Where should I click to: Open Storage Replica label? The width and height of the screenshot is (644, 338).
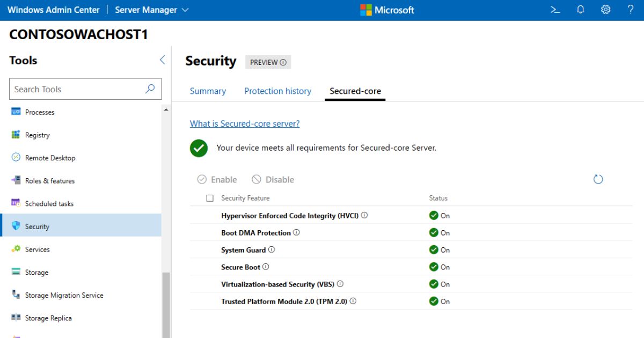tap(48, 318)
